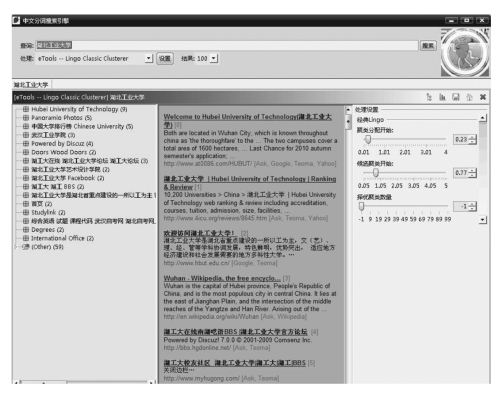Close the results panel with the X icon
This screenshot has height=393, width=501.
pos(483,97)
